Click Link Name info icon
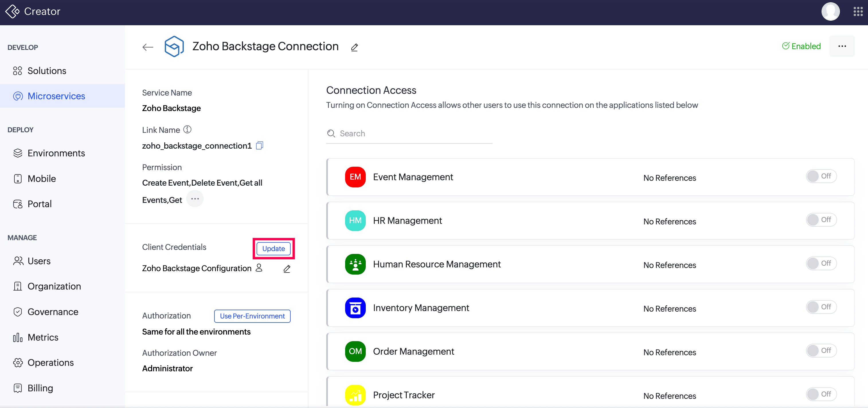The image size is (868, 408). 187,129
